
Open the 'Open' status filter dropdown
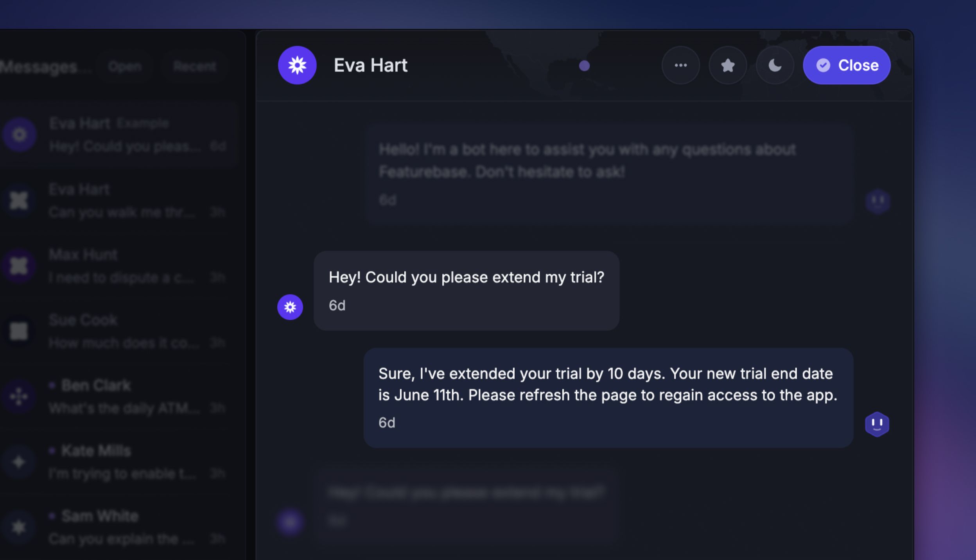[x=125, y=66]
